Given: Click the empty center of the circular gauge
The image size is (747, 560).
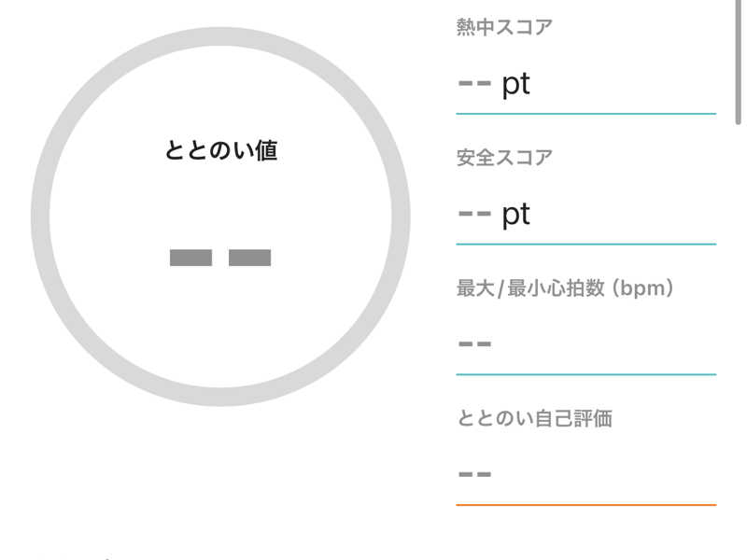Looking at the screenshot, I should (x=220, y=205).
